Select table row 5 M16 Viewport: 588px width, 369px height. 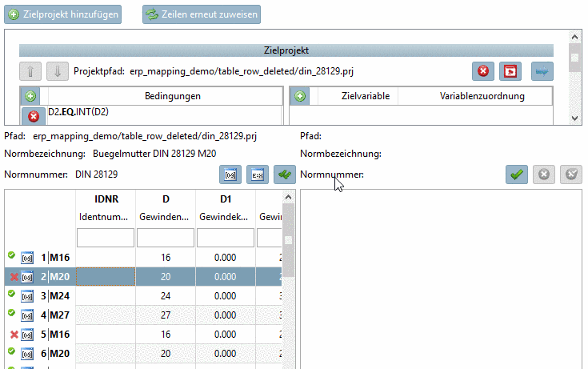click(144, 334)
